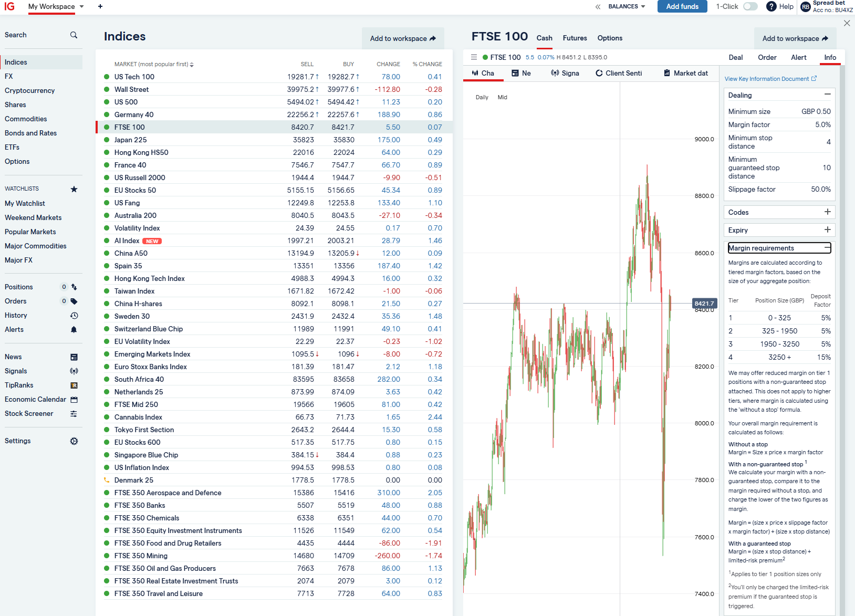Click the Alerts bell icon
The image size is (855, 616).
[x=74, y=330]
